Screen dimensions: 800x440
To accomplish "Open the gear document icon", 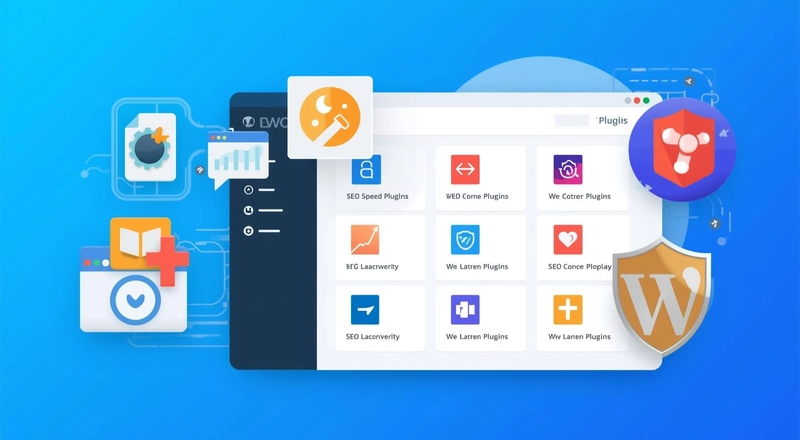I will coord(151,147).
